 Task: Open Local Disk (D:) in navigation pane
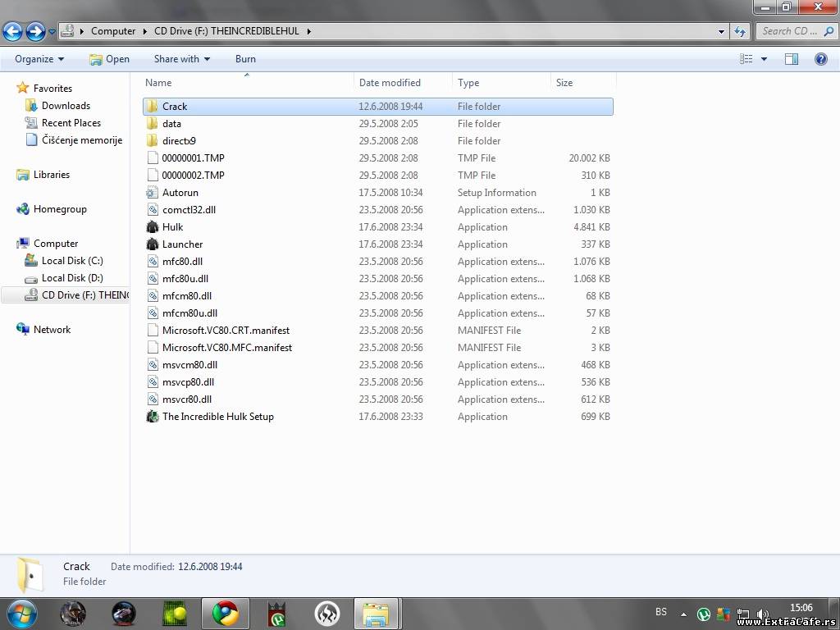pyautogui.click(x=72, y=277)
